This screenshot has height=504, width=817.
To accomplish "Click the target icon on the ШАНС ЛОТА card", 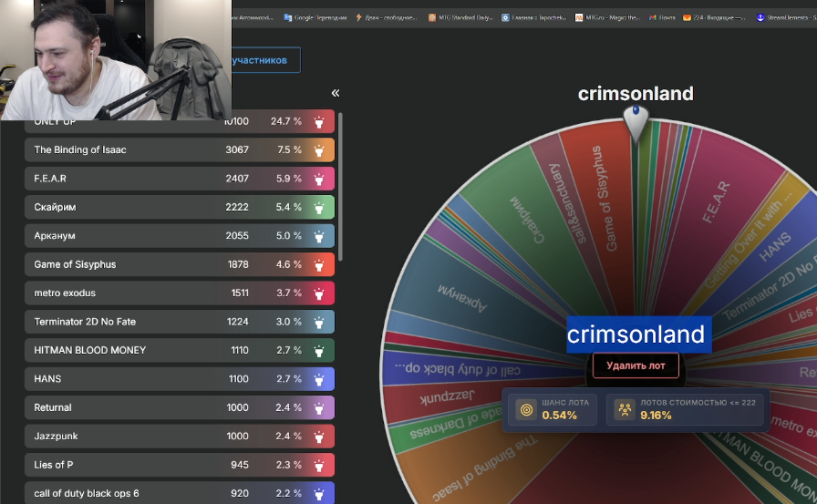I will (526, 410).
